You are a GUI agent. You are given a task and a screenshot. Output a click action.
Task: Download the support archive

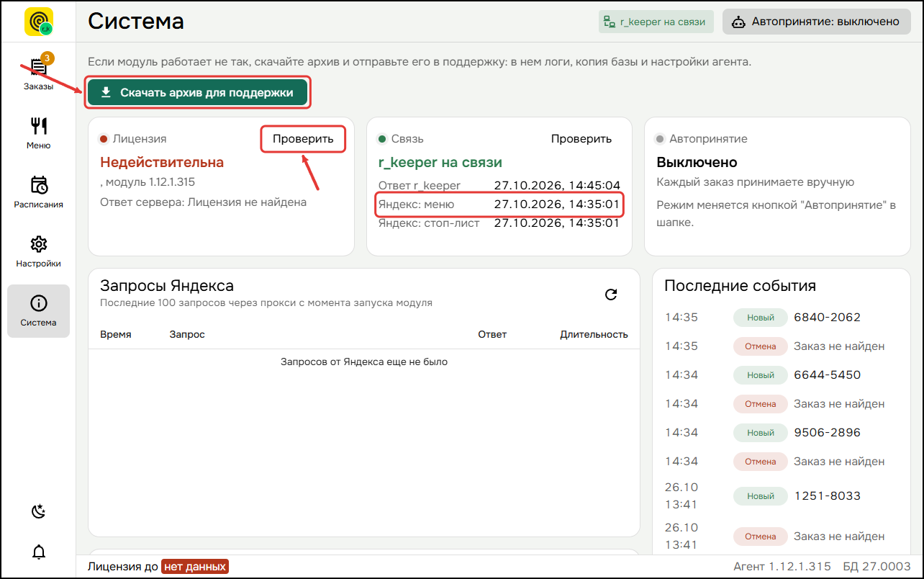point(197,92)
